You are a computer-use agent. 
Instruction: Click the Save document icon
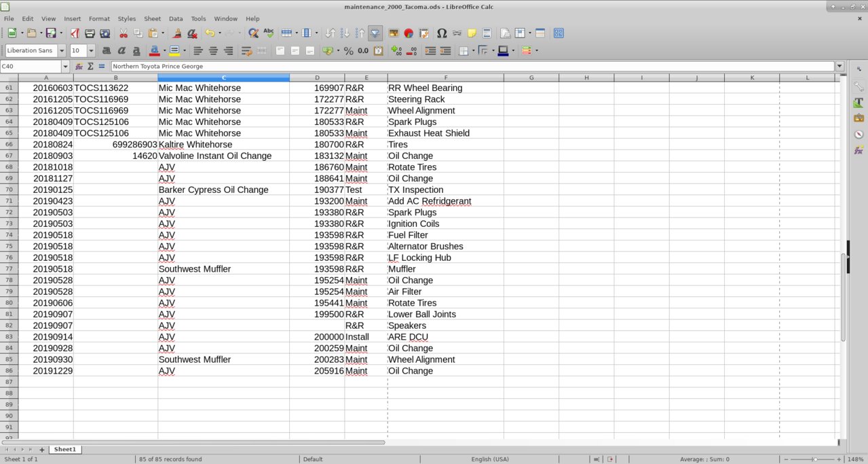(51, 33)
